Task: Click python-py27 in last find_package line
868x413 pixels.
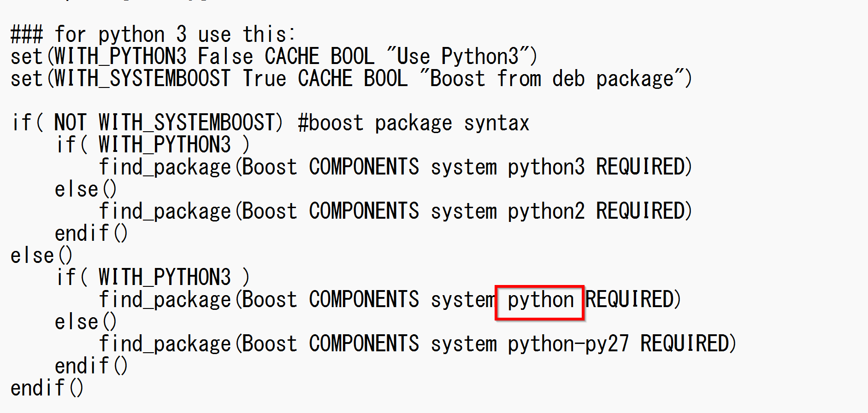Action: pos(568,344)
